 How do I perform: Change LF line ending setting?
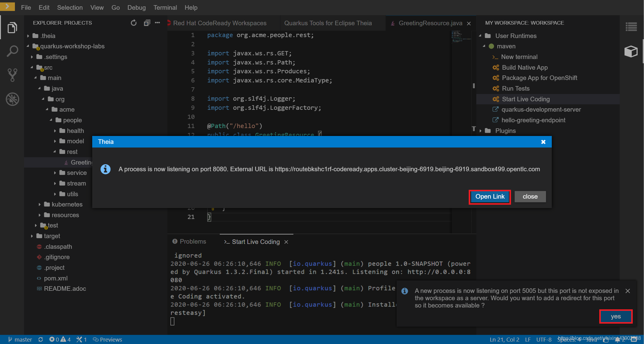[528, 339]
